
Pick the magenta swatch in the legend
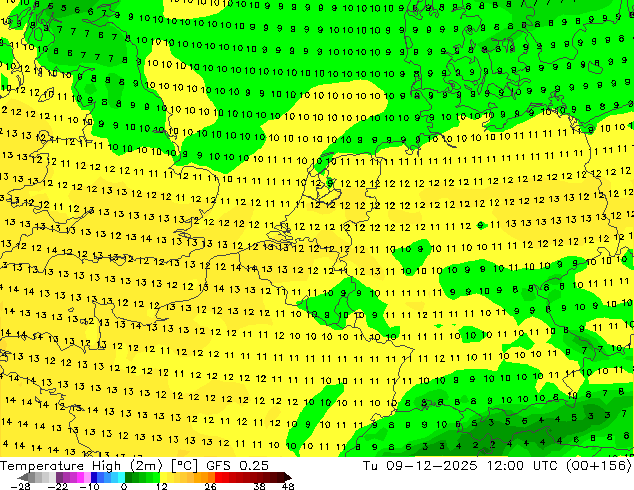click(80, 477)
